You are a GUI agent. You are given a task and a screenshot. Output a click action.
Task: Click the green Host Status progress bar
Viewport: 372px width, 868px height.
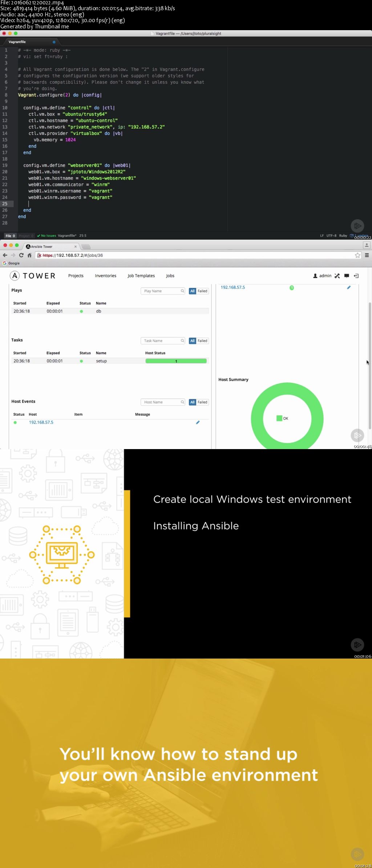point(176,361)
